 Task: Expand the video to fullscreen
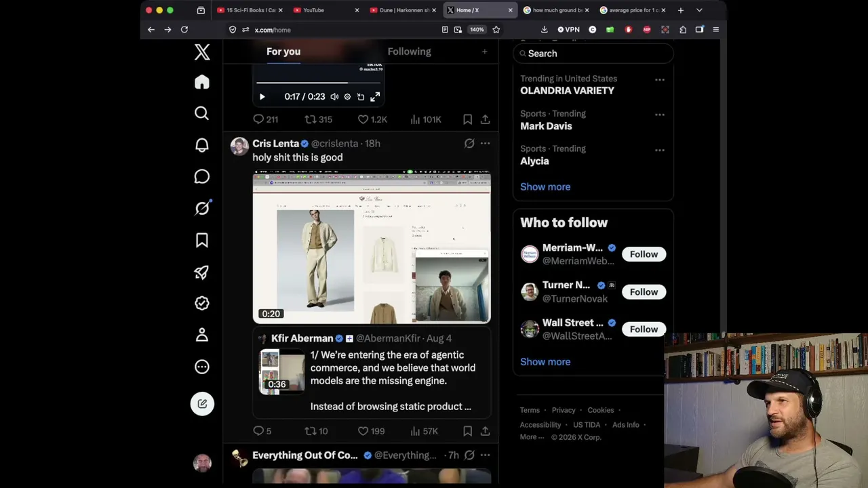375,97
